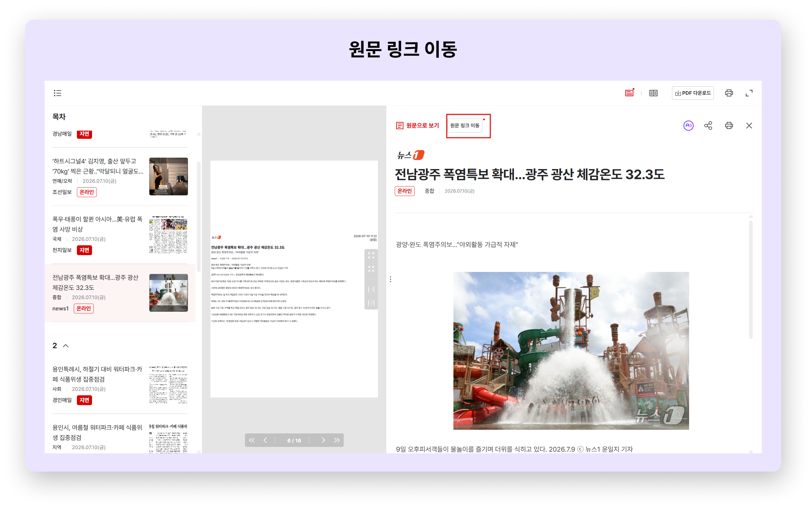Switch to single article view icon
The height and width of the screenshot is (508, 812).
629,93
